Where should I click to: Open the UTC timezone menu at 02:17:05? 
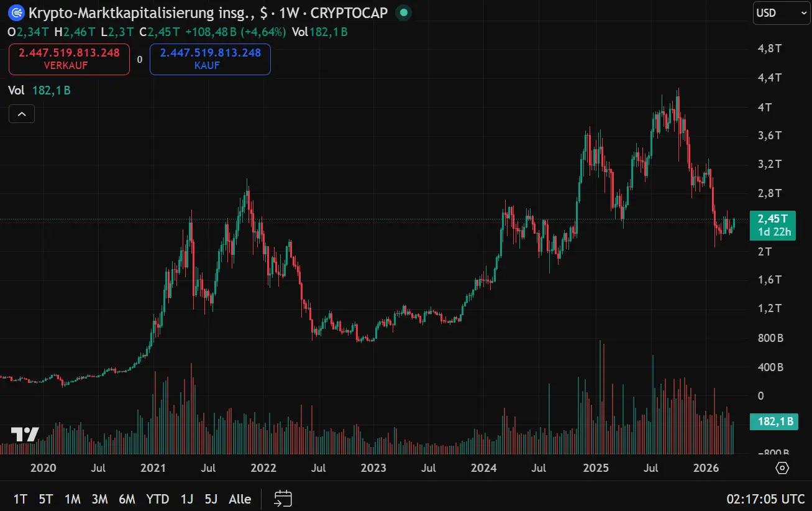click(765, 499)
